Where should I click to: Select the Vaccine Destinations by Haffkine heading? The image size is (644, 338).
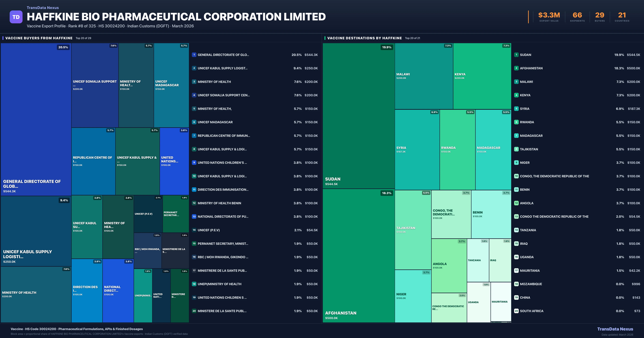[x=364, y=38]
